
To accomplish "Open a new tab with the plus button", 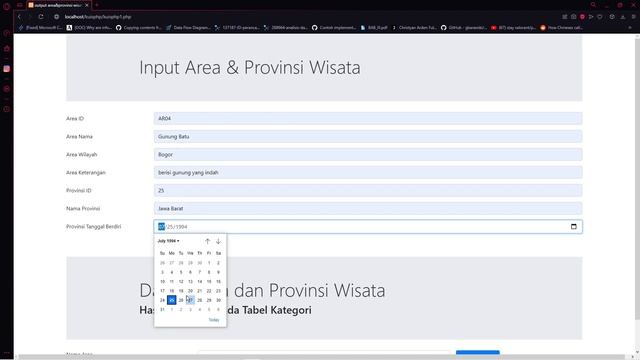I will [97, 5].
